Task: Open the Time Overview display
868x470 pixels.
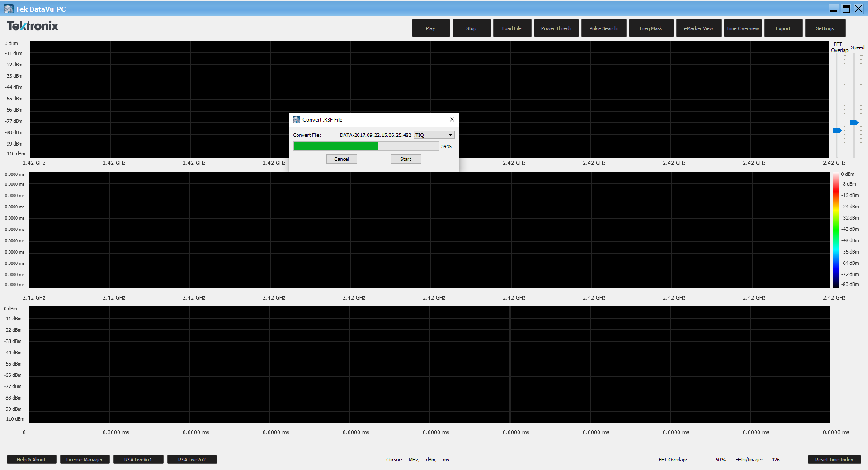Action: pyautogui.click(x=742, y=28)
